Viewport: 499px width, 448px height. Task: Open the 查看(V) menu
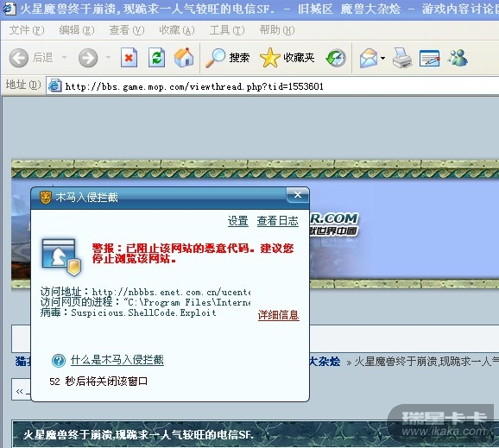[x=127, y=30]
